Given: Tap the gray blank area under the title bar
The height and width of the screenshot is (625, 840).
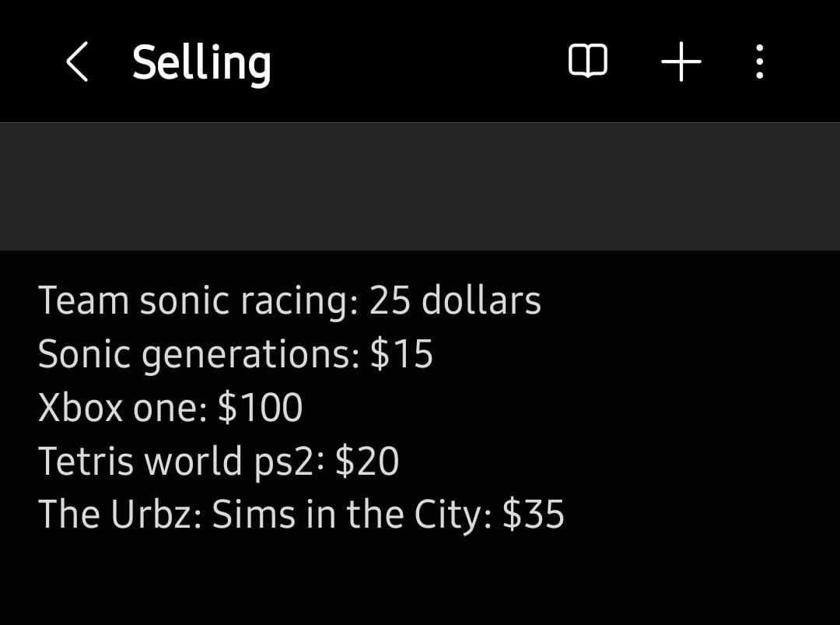Looking at the screenshot, I should pos(420,187).
